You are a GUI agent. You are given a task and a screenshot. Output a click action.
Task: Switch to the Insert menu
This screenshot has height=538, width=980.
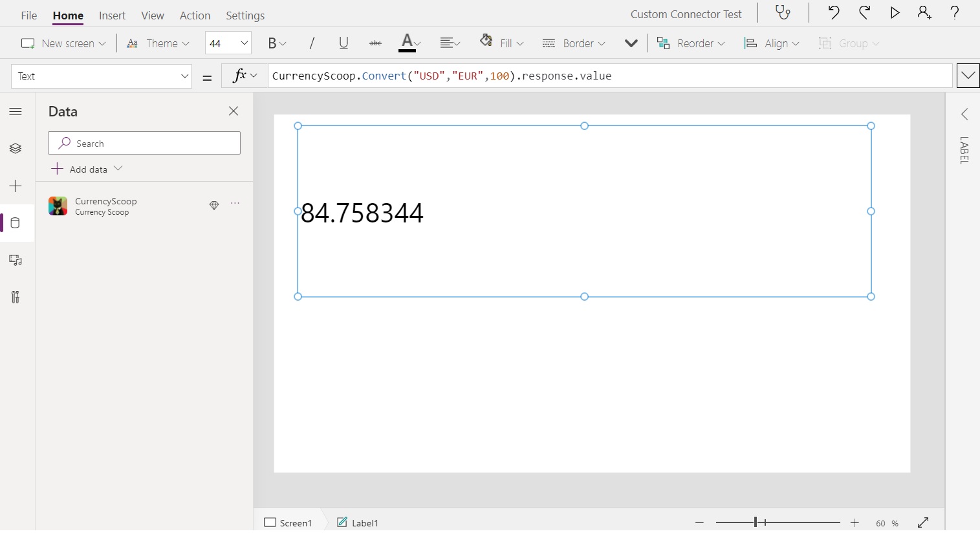[x=112, y=15]
